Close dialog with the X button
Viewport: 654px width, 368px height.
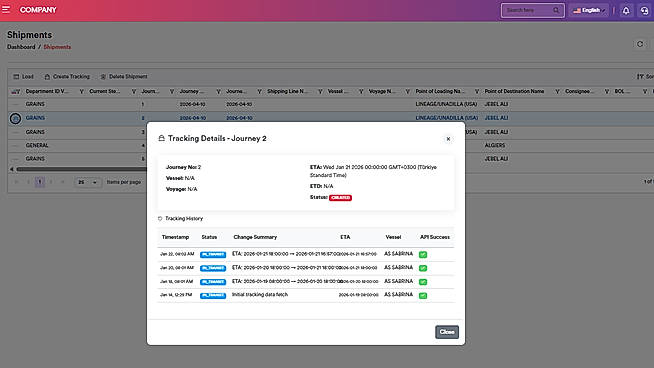point(448,139)
